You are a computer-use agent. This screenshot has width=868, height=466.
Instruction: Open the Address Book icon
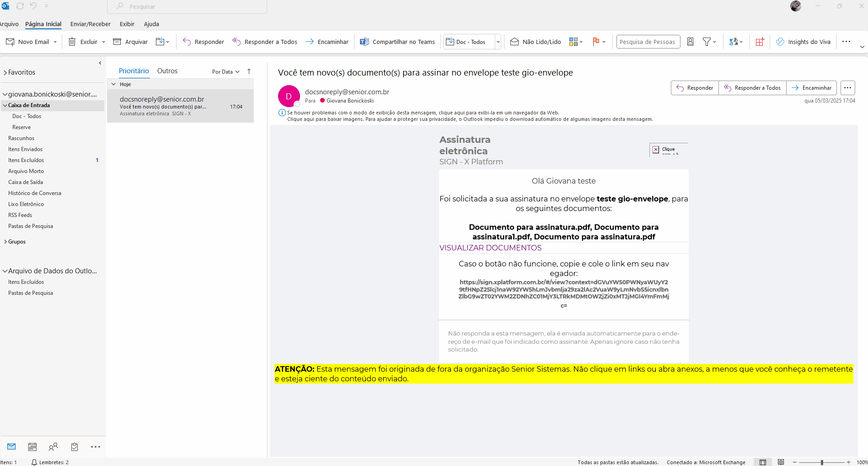point(691,42)
